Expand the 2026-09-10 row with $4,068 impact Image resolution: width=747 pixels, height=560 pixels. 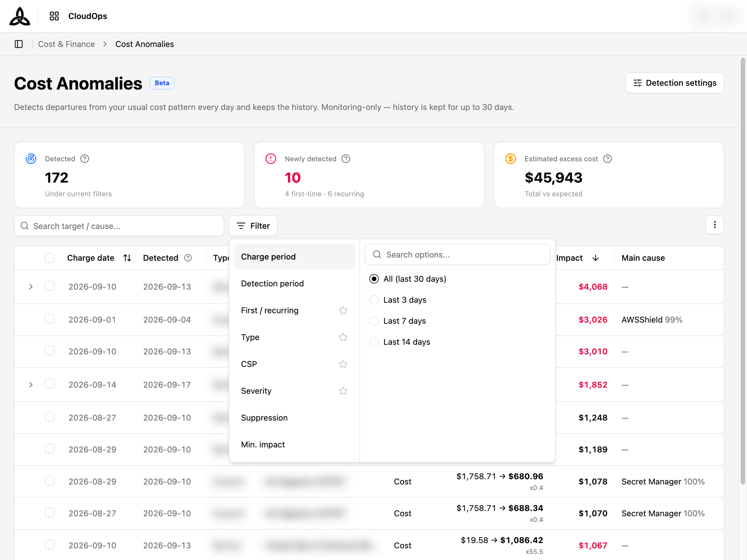click(x=31, y=287)
